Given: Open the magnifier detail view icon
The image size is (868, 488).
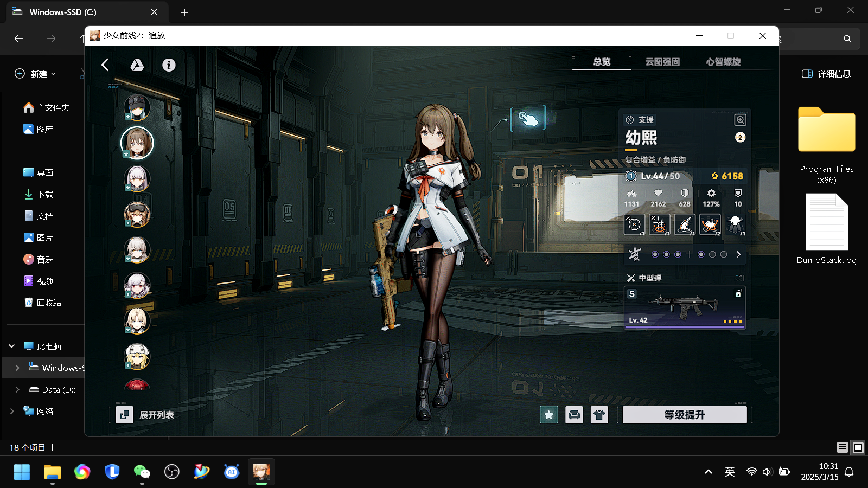Looking at the screenshot, I should 740,120.
